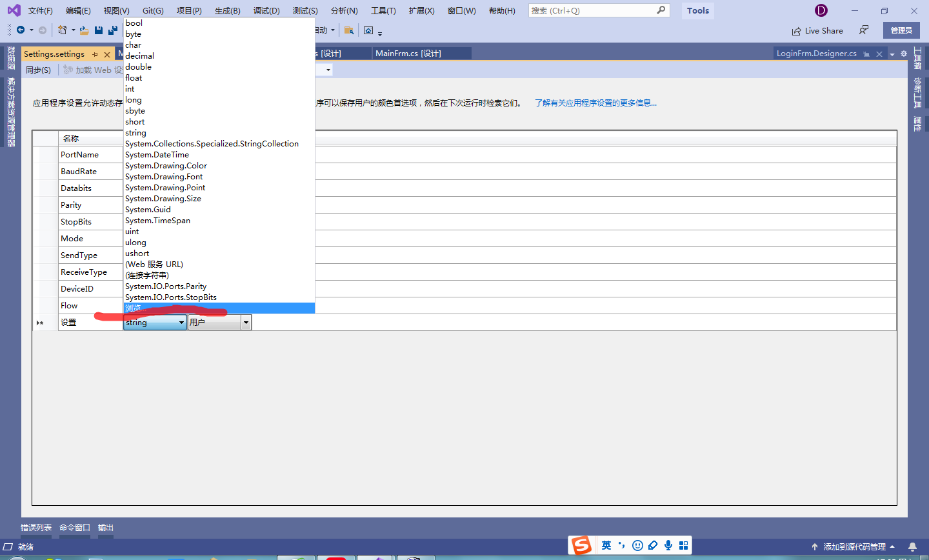
Task: Open the tab-strip gear settings icon
Action: pos(904,54)
